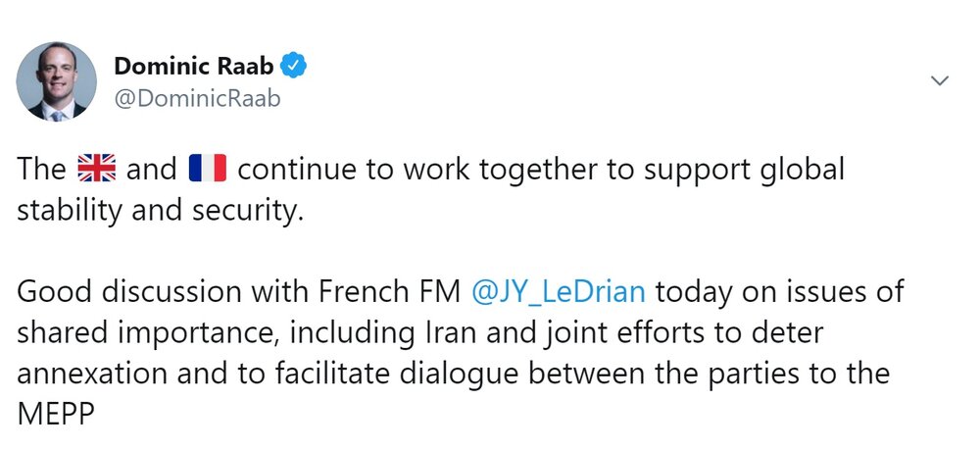Image resolution: width=980 pixels, height=450 pixels.
Task: Click Dominic Raab's profile photo
Action: coord(56,81)
